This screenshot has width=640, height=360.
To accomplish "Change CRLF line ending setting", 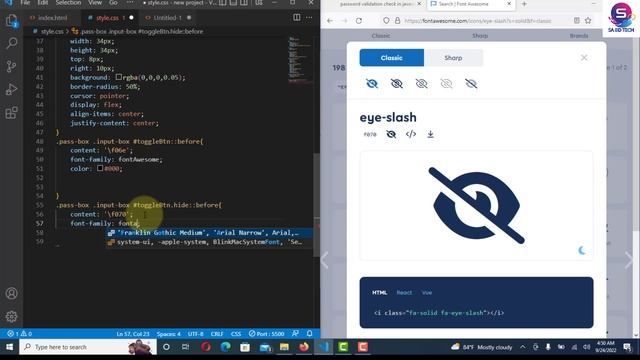I will click(217, 333).
